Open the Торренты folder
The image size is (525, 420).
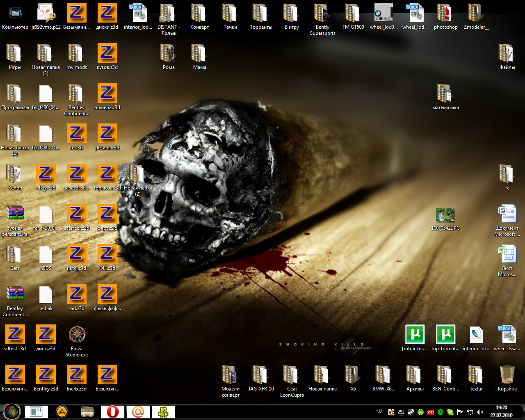coord(261,17)
